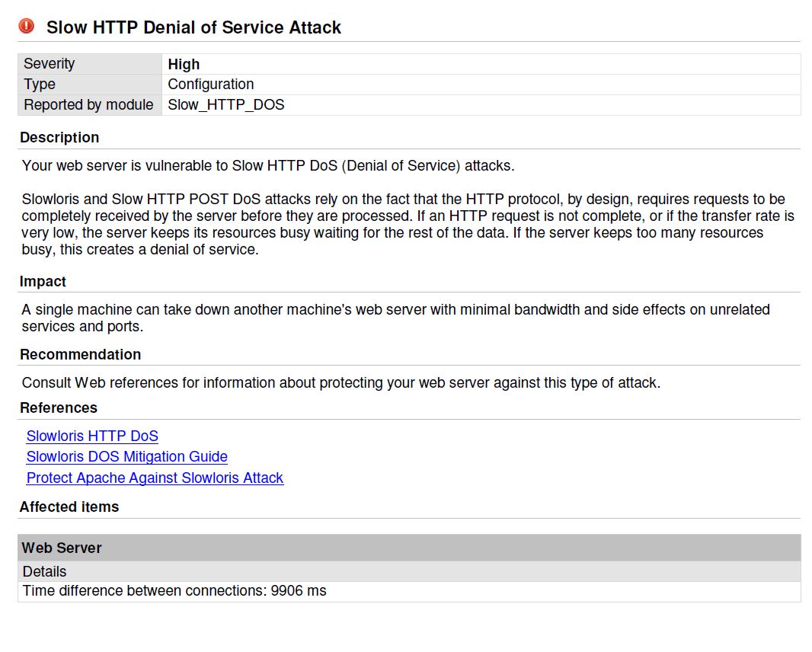Open the Slowloris HTTP DoS reference link
This screenshot has height=652, width=812.
(91, 436)
